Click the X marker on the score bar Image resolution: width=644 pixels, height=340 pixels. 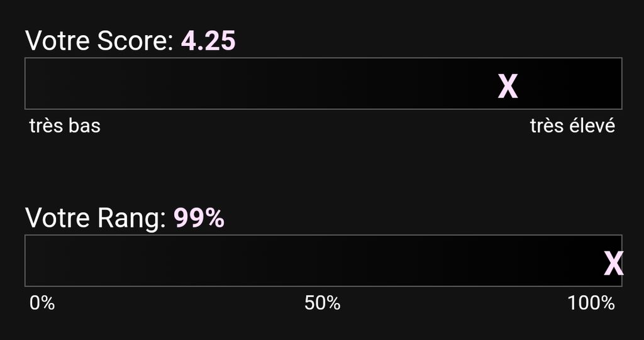coord(508,86)
